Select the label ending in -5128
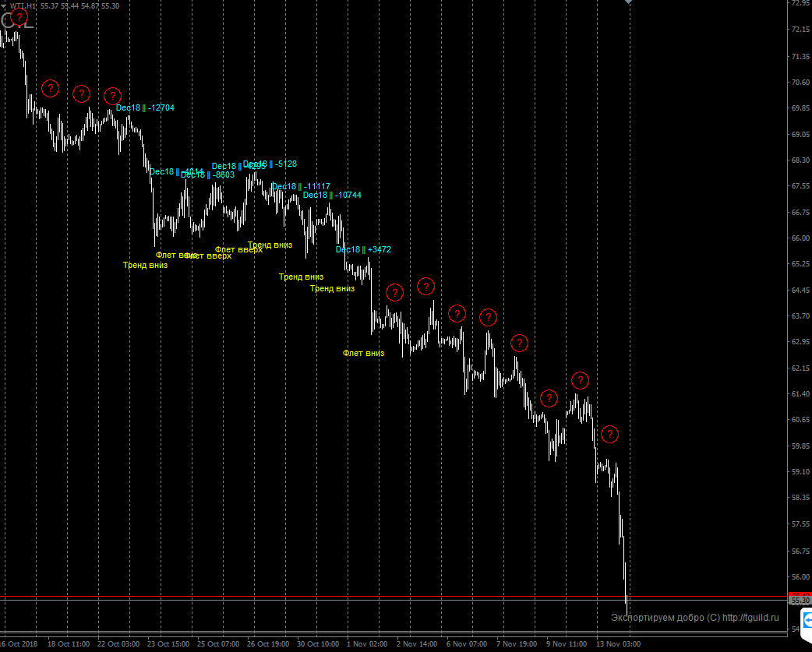Screen dimensions: 812x652 click(270, 164)
